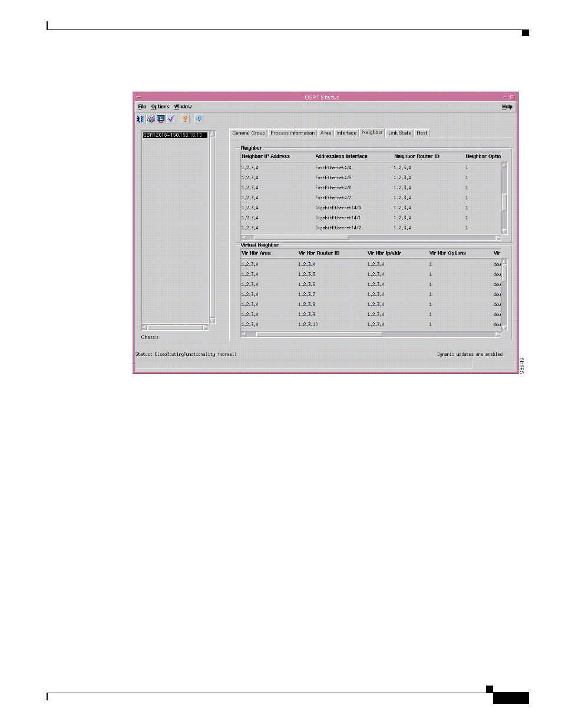Click the Vir Nbr Router ID column header
The image size is (562, 728).
319,253
